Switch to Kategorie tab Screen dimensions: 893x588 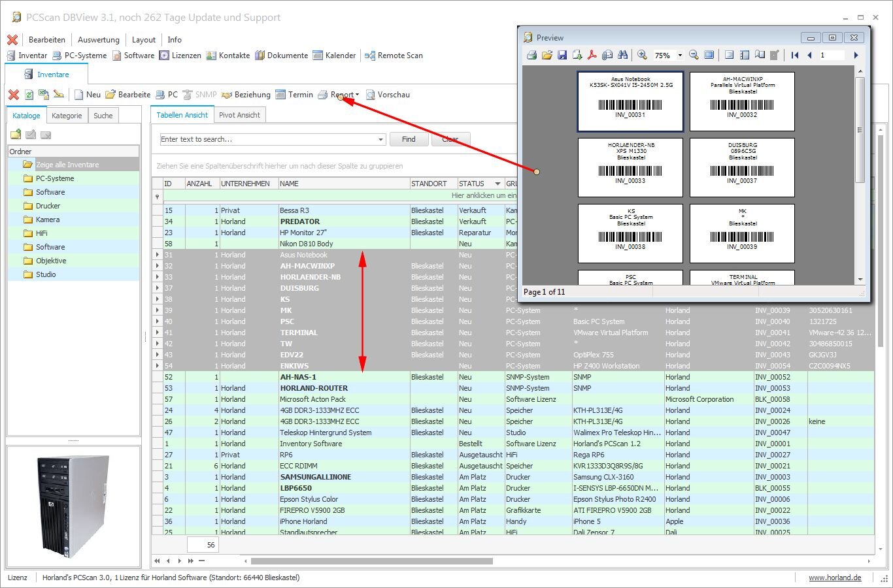67,116
